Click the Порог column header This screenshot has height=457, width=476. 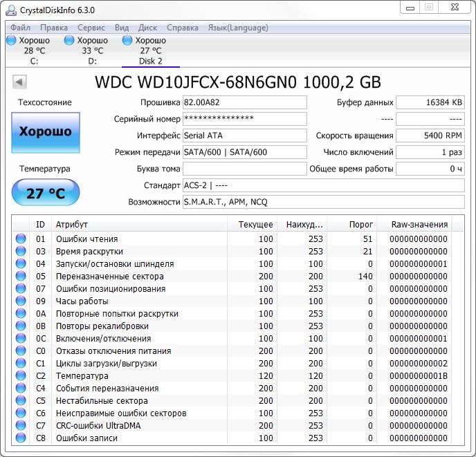(x=351, y=225)
